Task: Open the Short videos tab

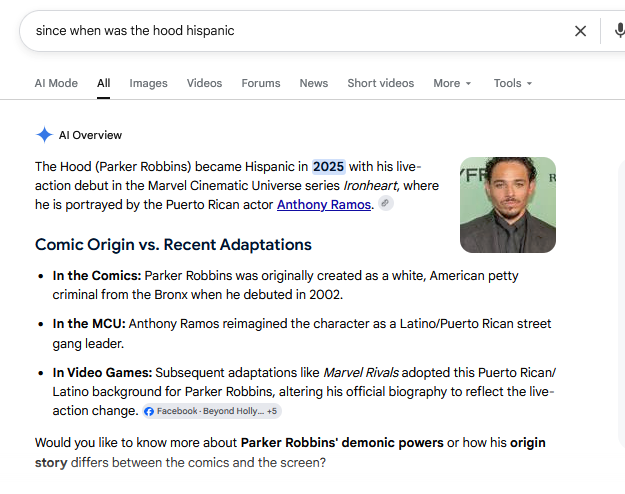Action: [x=381, y=83]
